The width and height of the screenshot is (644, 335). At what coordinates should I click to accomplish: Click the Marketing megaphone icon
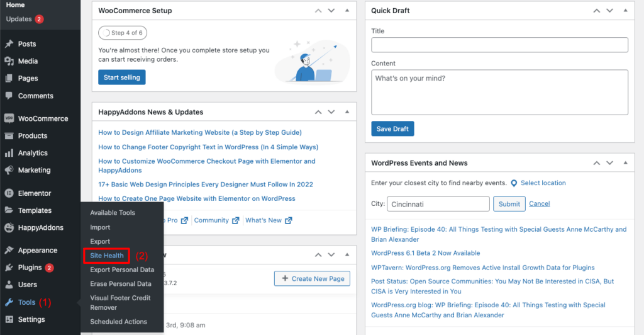[9, 170]
